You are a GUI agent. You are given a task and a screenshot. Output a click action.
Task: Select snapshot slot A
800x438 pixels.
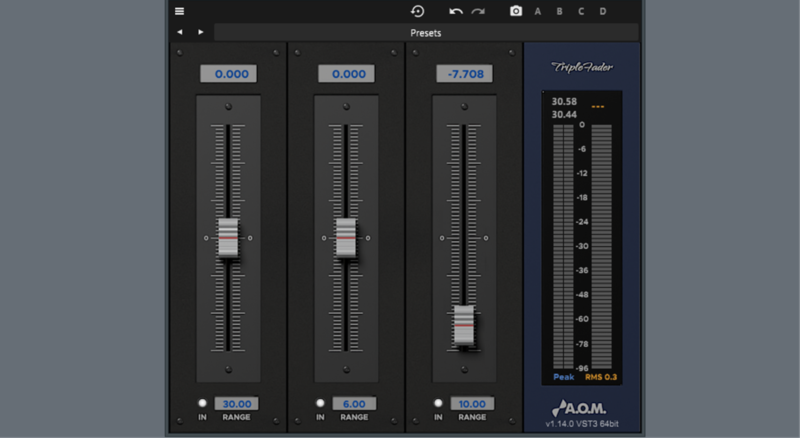click(539, 11)
